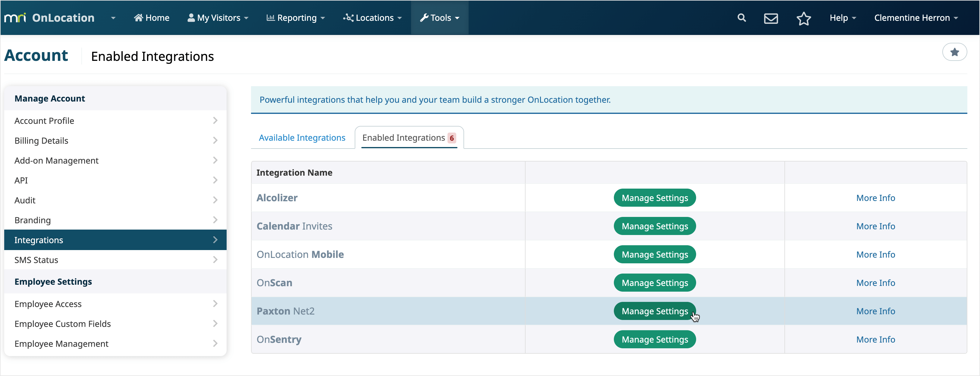
Task: Open the Tools wrench menu
Action: (x=439, y=17)
